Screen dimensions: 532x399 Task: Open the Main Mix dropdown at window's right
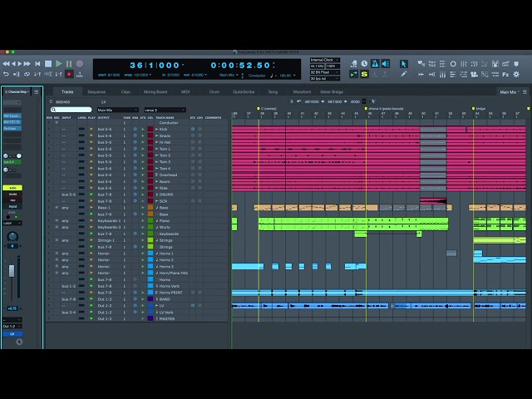(510, 92)
